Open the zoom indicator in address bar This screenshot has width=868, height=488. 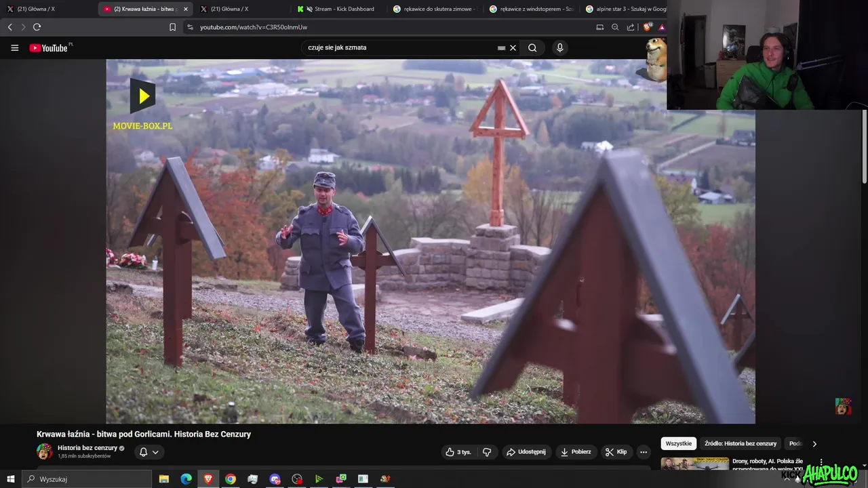click(615, 27)
